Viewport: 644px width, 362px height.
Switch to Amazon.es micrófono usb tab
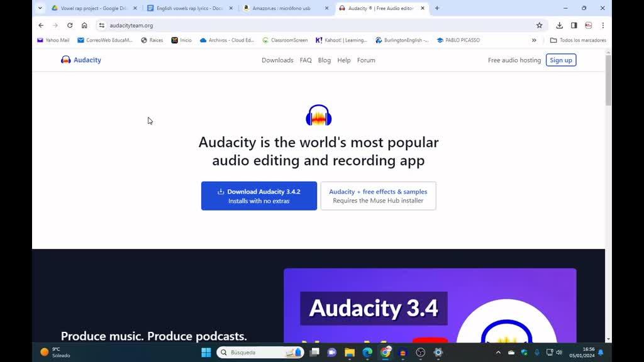click(x=281, y=8)
